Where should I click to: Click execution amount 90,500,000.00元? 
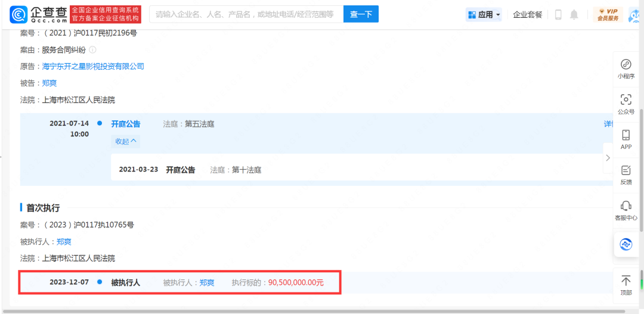point(296,282)
